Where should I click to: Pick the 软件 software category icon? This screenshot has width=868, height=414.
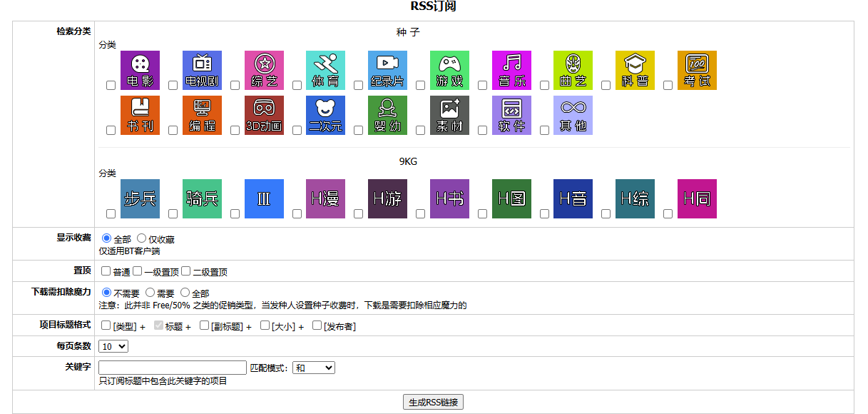(x=511, y=115)
